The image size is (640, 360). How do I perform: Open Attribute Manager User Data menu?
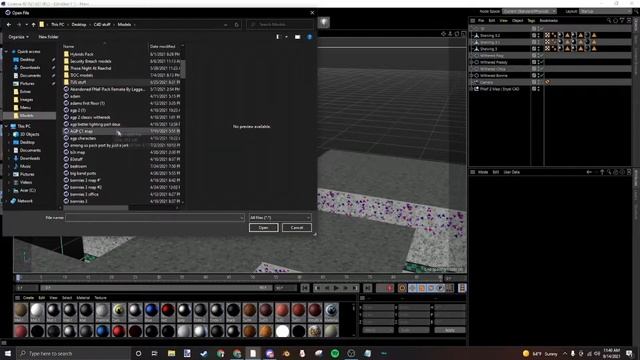pos(511,172)
